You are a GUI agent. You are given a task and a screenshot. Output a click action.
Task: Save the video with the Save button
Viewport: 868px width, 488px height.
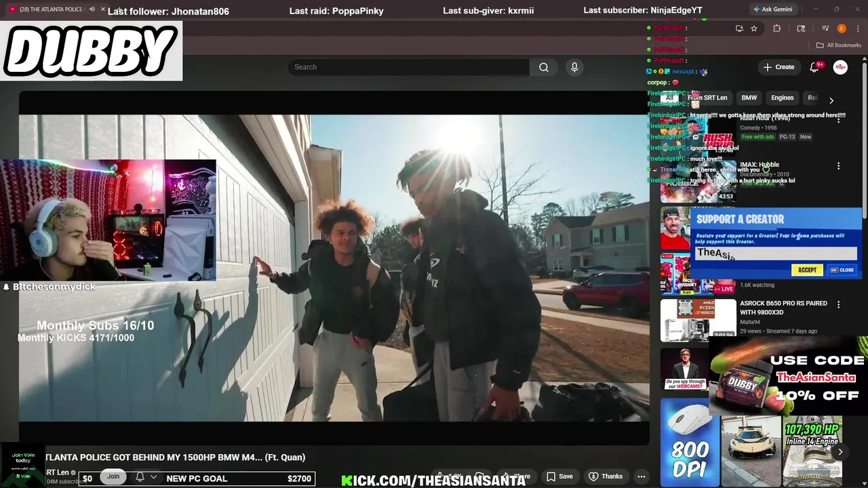tap(559, 476)
